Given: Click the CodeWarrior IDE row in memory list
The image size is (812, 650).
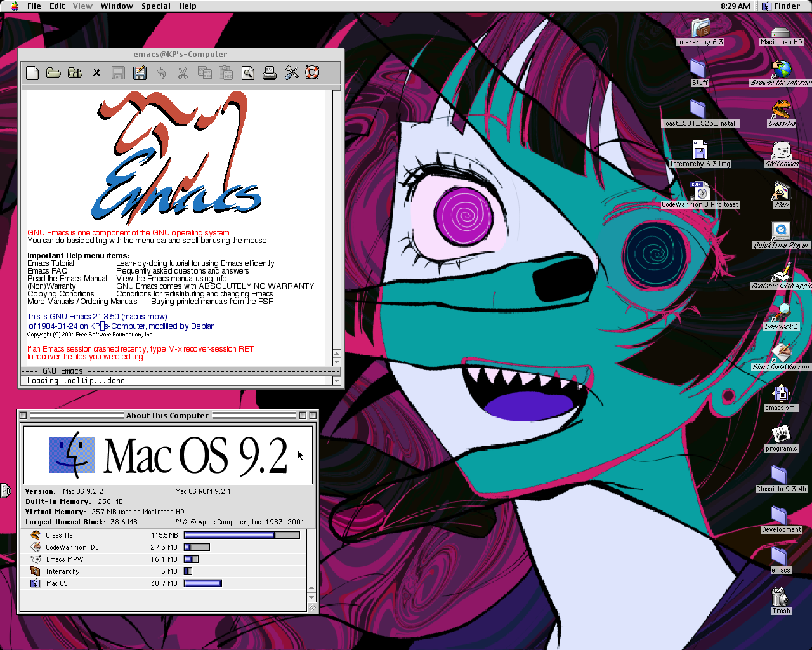Looking at the screenshot, I should (x=164, y=547).
